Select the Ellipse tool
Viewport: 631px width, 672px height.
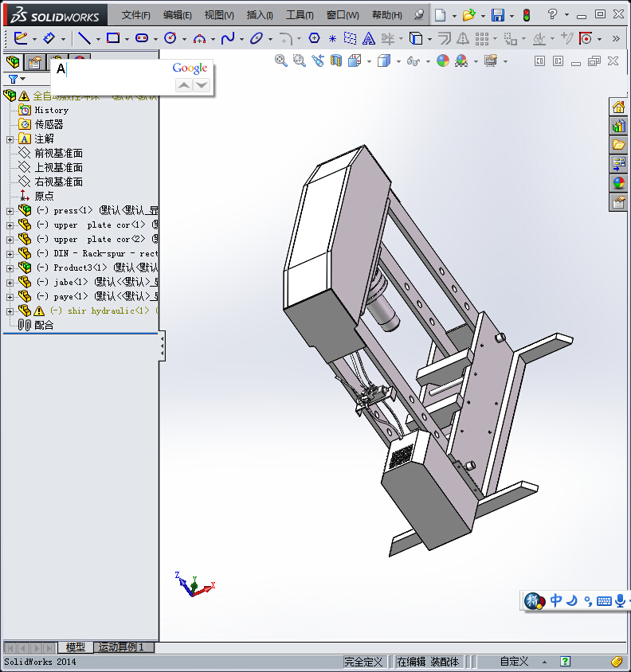tap(256, 38)
